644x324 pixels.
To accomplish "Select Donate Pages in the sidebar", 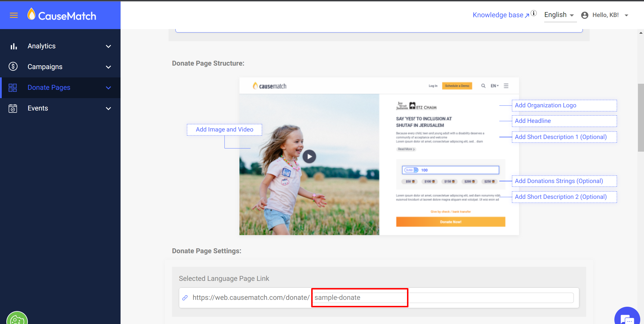I will (49, 87).
